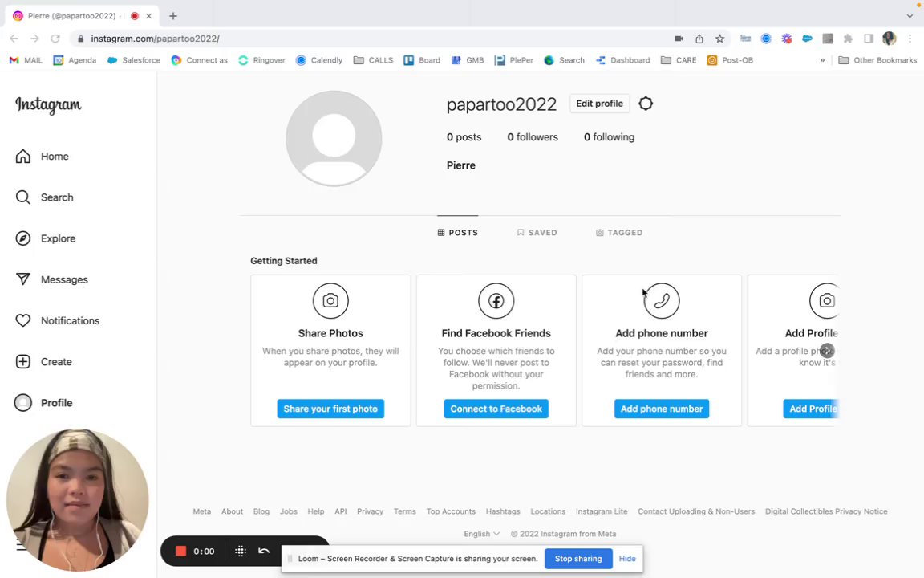Stop the Loom recording with red square
Viewport: 924px width, 578px height.
point(181,551)
